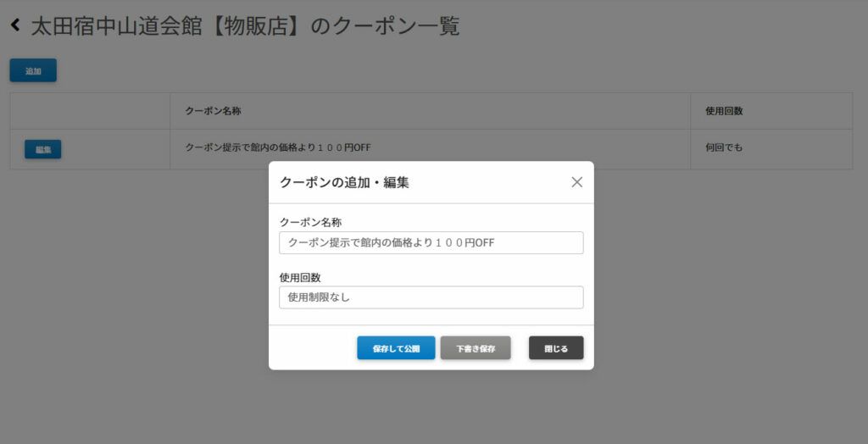
Task: Focus the クーポン名称 text field in the dialog
Action: (431, 242)
